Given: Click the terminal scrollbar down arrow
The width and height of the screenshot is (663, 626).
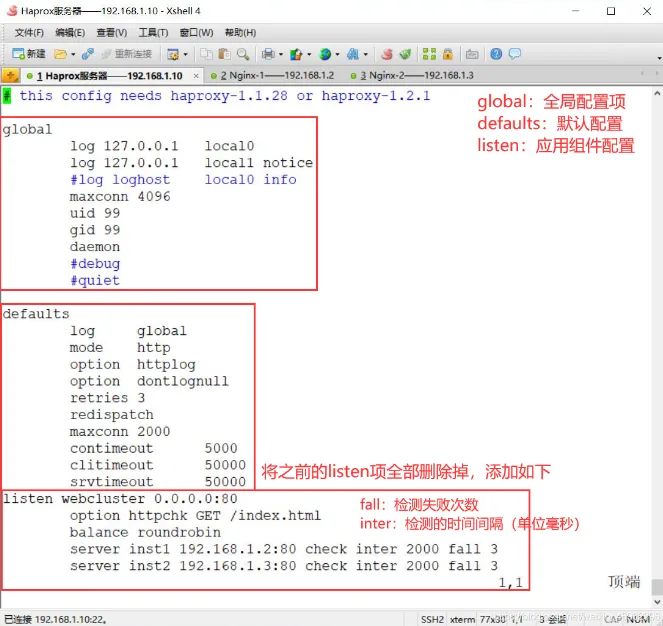Looking at the screenshot, I should [657, 602].
